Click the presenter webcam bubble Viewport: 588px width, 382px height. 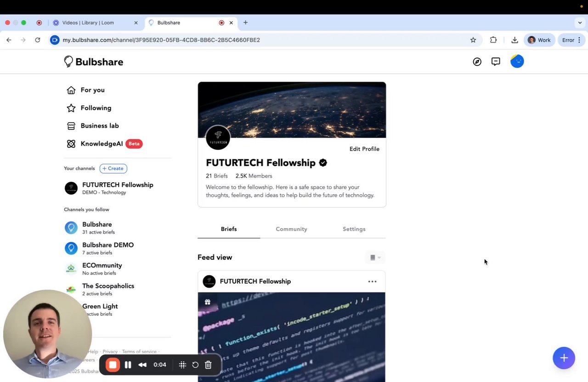(47, 334)
